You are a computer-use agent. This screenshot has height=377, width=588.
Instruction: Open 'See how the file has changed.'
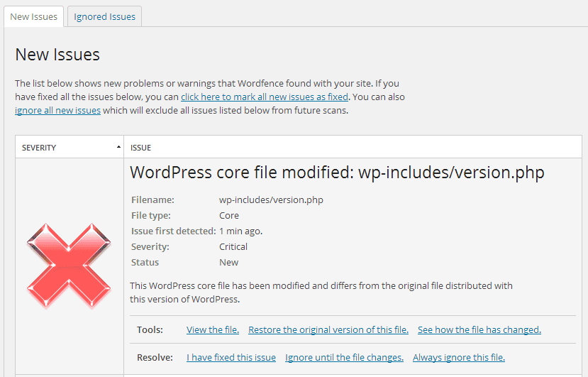coord(479,329)
